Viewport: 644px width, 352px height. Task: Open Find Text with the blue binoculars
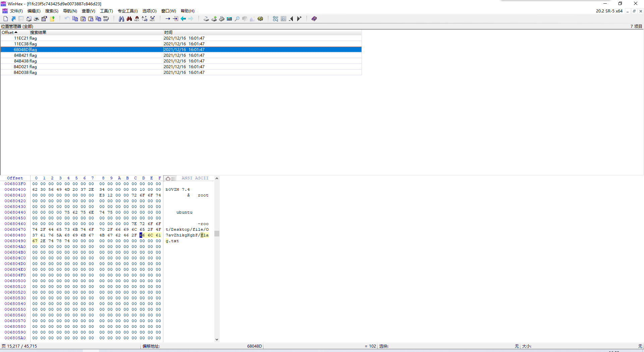pos(121,19)
